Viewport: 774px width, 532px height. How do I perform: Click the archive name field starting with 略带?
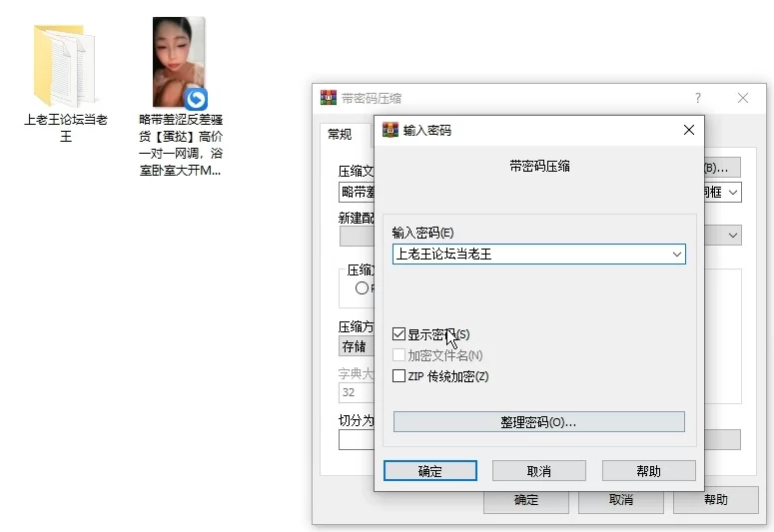(x=357, y=192)
